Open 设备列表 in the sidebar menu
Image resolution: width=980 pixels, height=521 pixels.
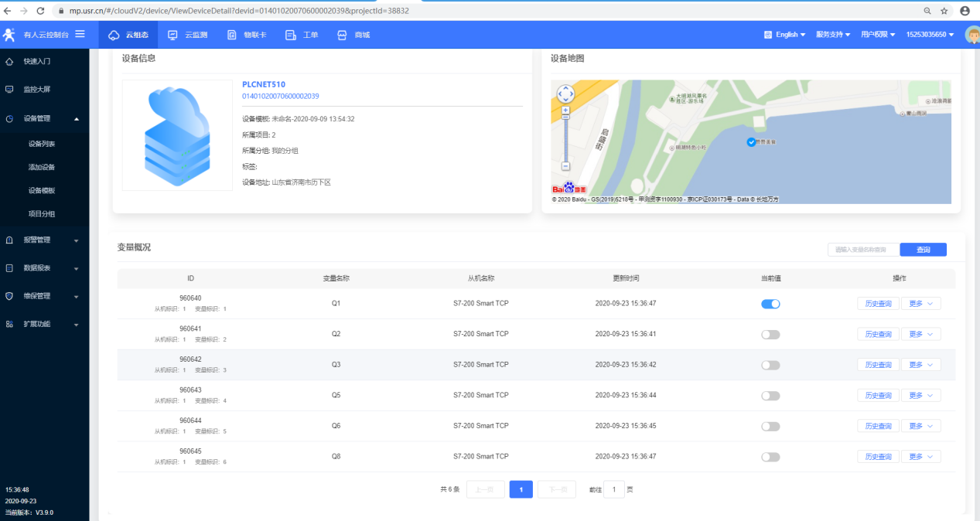pyautogui.click(x=42, y=144)
